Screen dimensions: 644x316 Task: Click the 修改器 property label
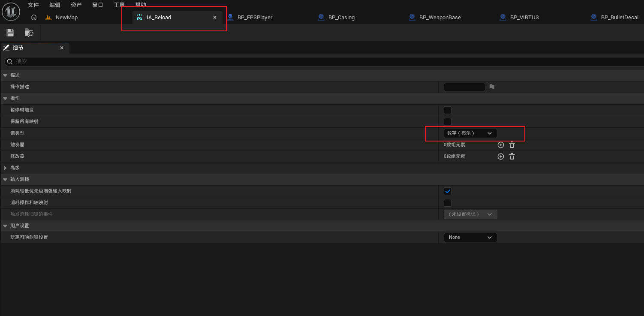[18, 156]
